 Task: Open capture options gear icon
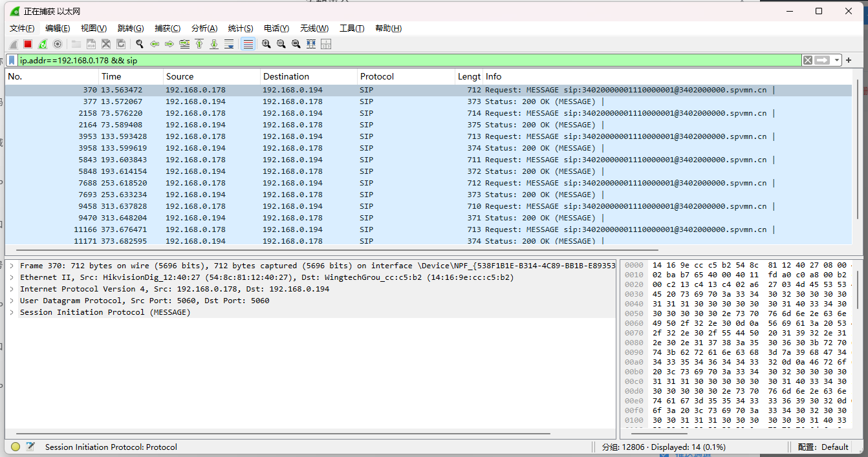click(x=58, y=44)
